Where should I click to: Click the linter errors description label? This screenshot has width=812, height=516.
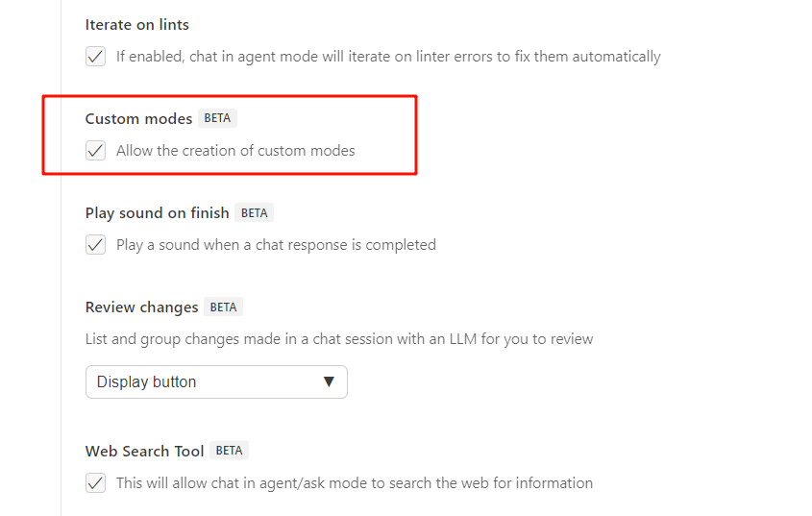388,57
